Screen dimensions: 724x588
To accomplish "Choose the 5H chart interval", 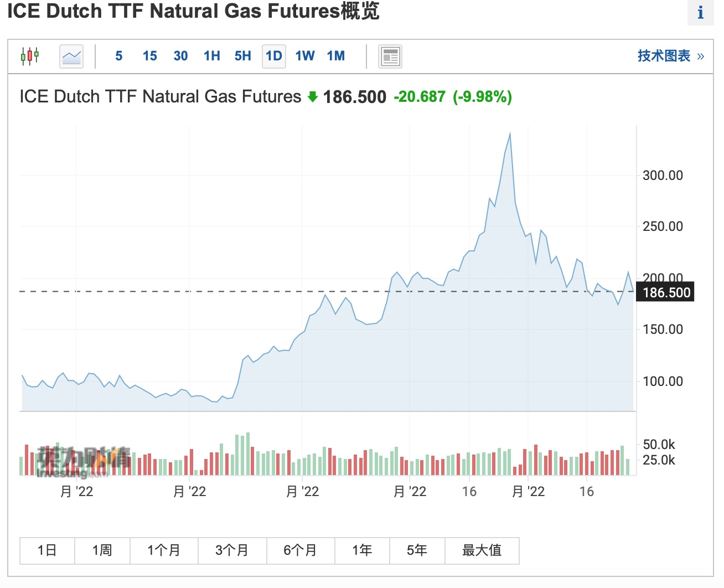I will tap(242, 56).
